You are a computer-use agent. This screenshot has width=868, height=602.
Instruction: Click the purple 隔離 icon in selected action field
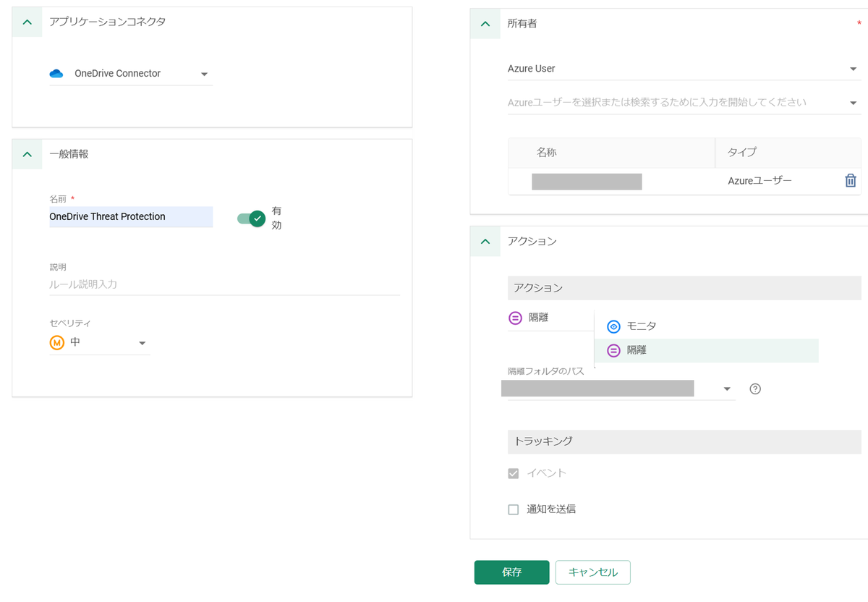click(515, 318)
